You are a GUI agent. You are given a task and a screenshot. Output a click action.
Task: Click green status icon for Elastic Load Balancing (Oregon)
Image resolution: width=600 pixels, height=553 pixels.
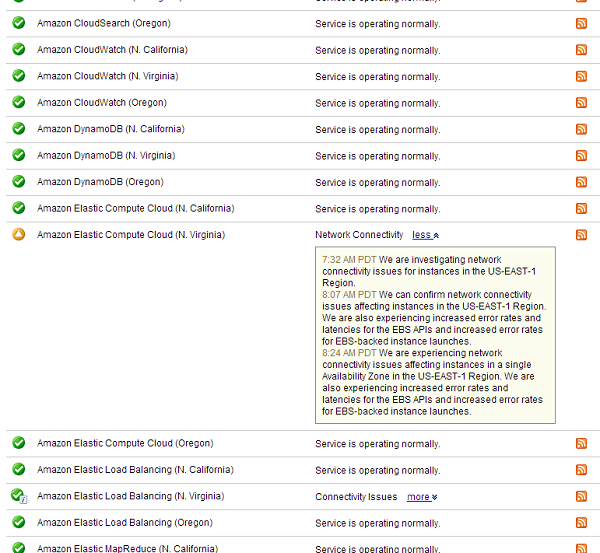pyautogui.click(x=18, y=522)
